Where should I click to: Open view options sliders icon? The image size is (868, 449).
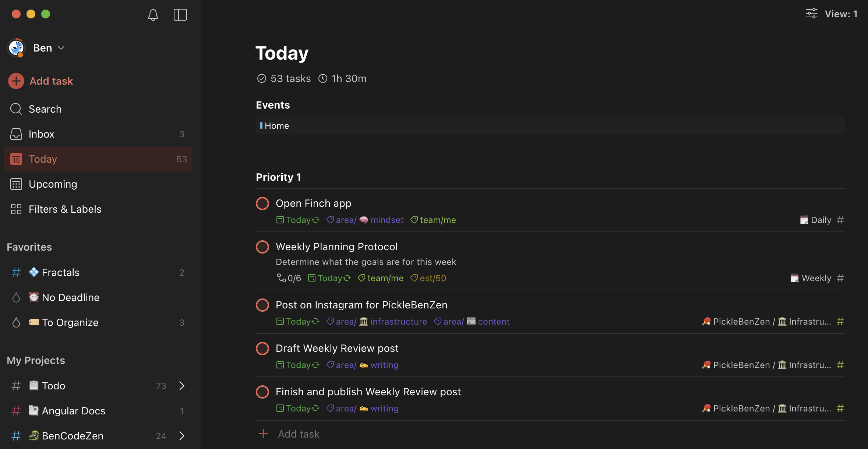pos(811,14)
